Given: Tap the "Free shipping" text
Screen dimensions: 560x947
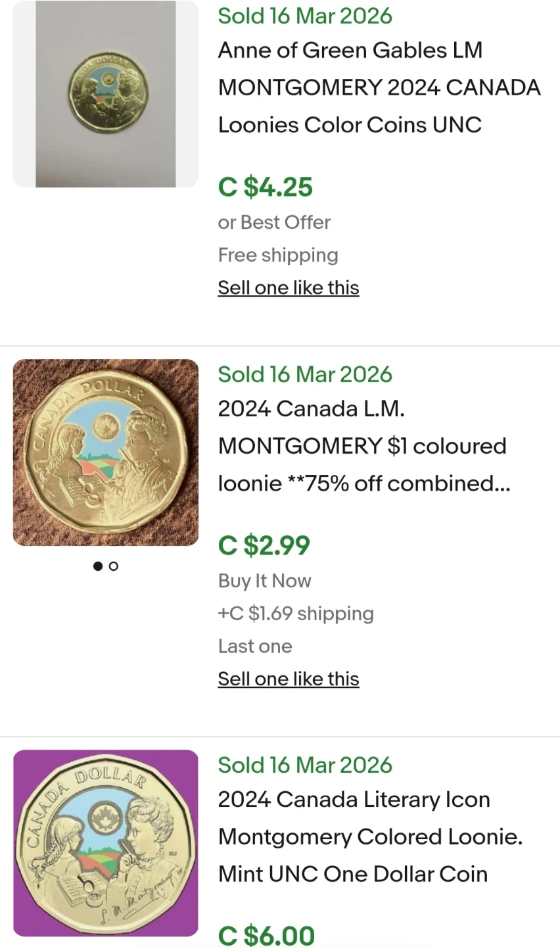Looking at the screenshot, I should [278, 255].
